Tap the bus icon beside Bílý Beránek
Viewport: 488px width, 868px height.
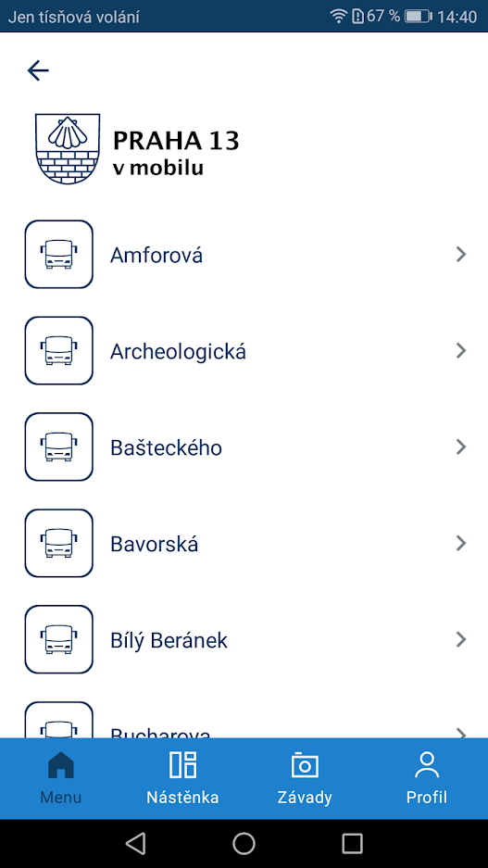58,639
